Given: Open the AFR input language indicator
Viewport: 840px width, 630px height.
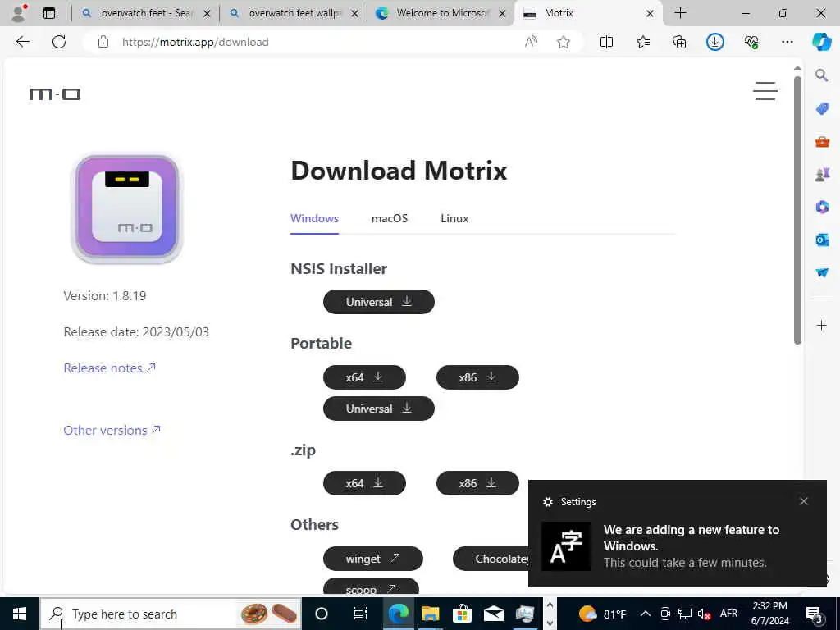Looking at the screenshot, I should pos(728,614).
